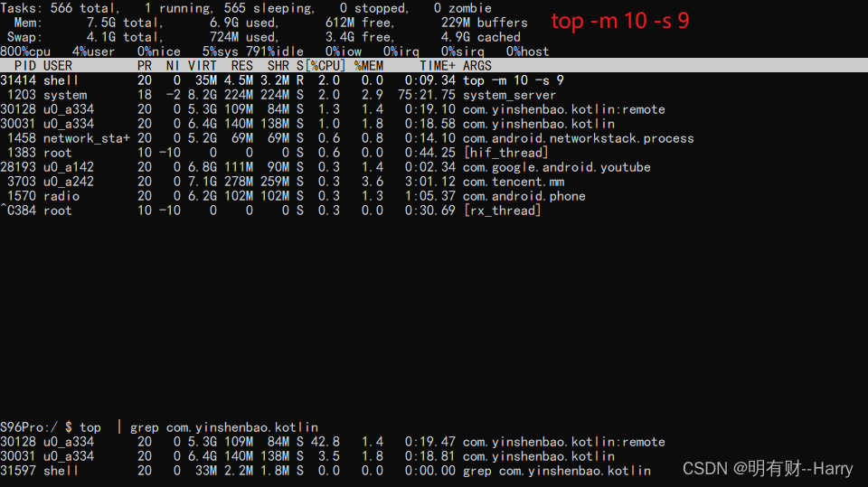Click the [%CPU] sorted column header
This screenshot has height=487, width=868.
click(325, 66)
